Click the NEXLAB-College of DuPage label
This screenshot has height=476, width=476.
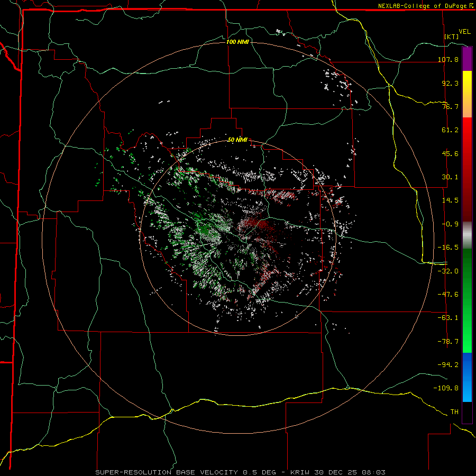(x=422, y=6)
